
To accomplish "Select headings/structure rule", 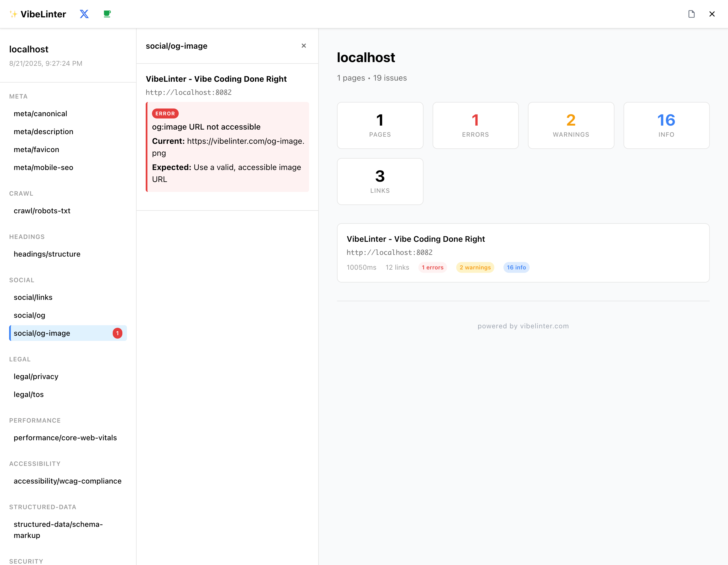I will click(x=68, y=254).
